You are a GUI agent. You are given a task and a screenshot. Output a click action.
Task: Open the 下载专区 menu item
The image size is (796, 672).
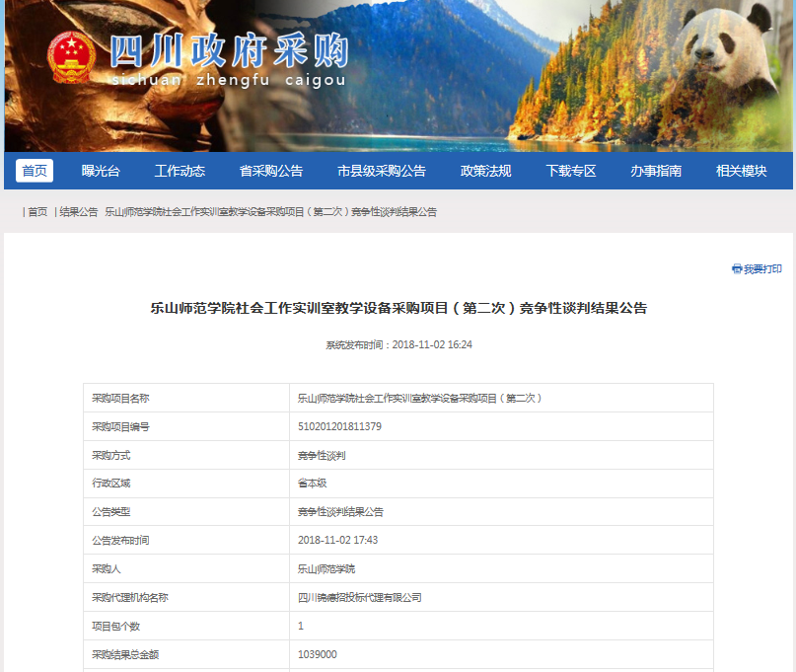point(571,171)
